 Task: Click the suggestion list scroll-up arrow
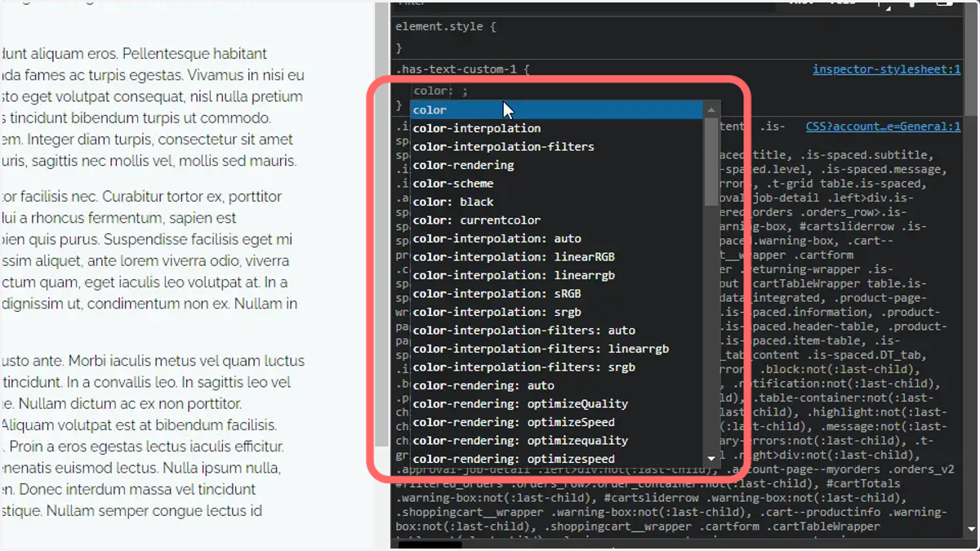tap(711, 109)
